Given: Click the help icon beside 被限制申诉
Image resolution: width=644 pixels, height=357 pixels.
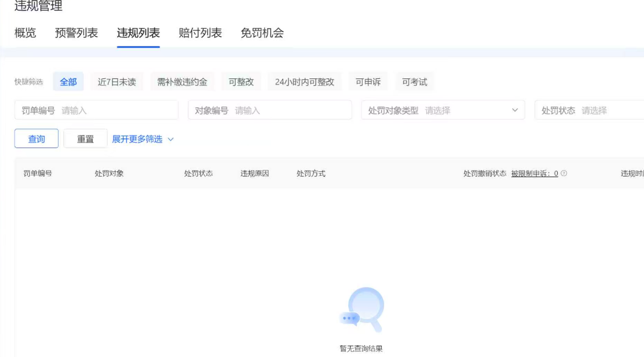Looking at the screenshot, I should [564, 174].
